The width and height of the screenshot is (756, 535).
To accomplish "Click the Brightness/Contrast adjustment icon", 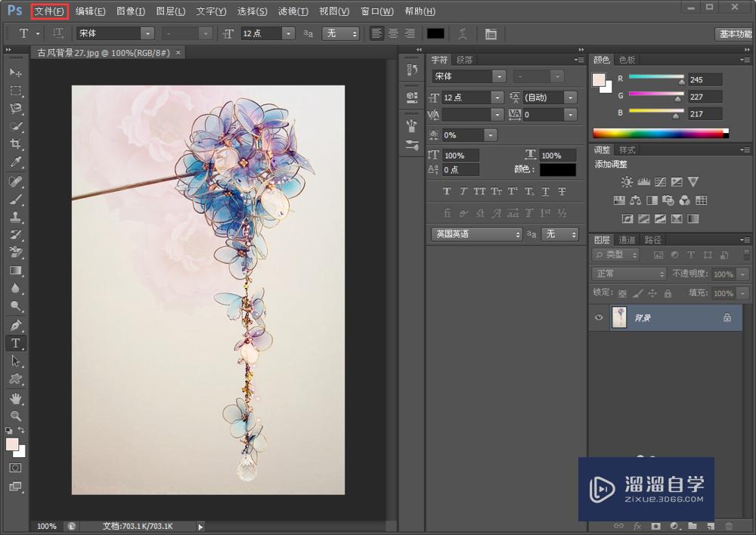I will point(627,182).
